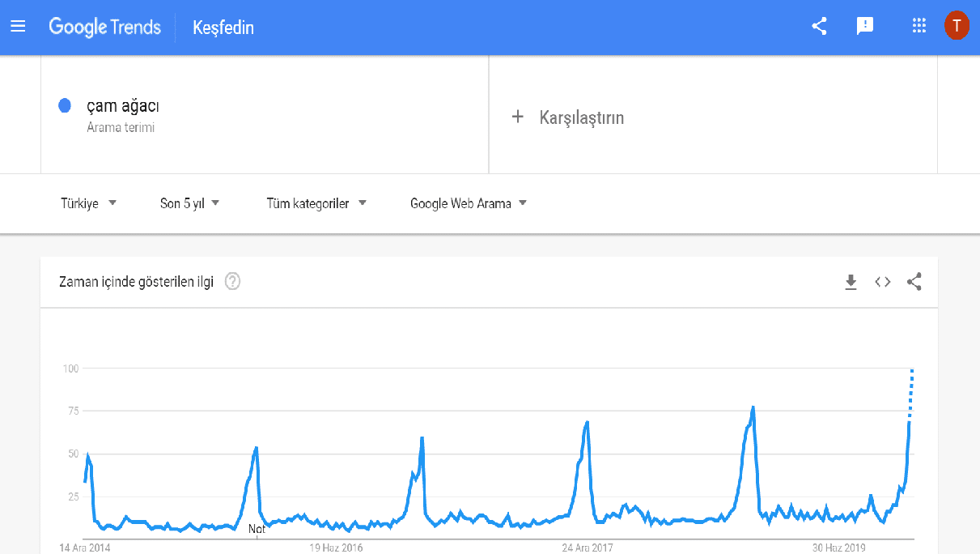Screen dimensions: 980x554
Task: Open the embed code for the chart
Action: (882, 281)
